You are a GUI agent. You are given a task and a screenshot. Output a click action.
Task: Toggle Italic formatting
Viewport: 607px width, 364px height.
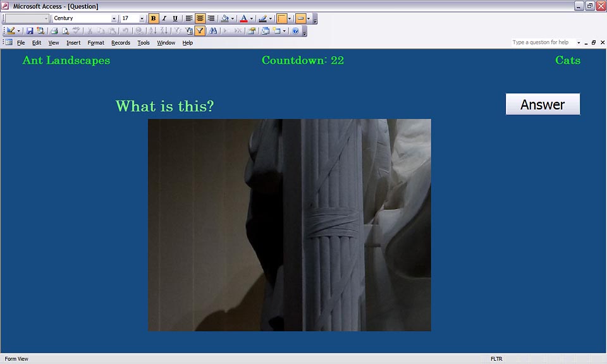pos(164,18)
